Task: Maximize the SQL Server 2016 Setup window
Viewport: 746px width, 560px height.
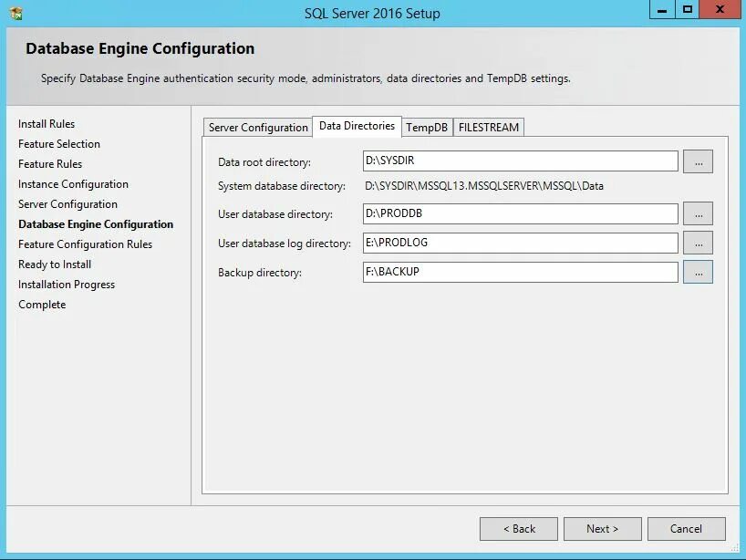Action: 687,9
